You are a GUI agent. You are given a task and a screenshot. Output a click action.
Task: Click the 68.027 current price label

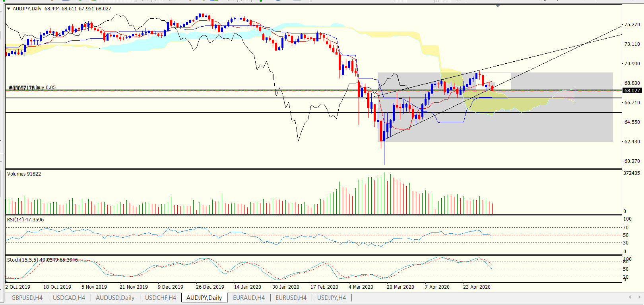point(632,91)
